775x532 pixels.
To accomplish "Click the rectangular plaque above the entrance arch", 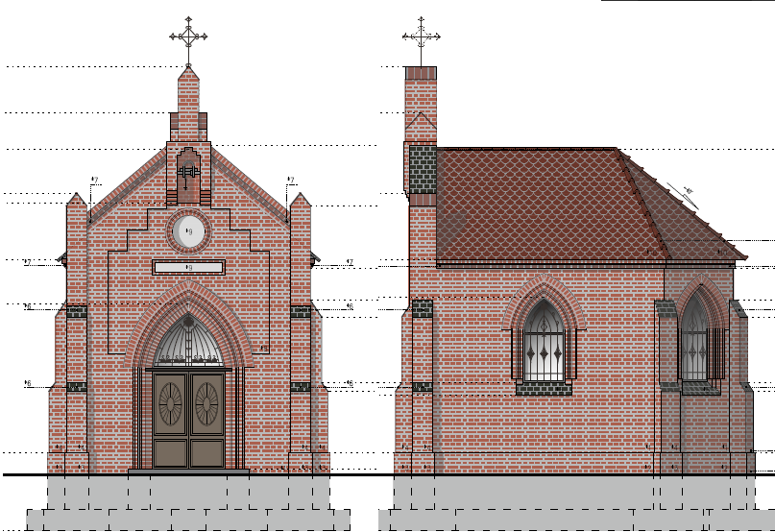I will click(x=189, y=267).
